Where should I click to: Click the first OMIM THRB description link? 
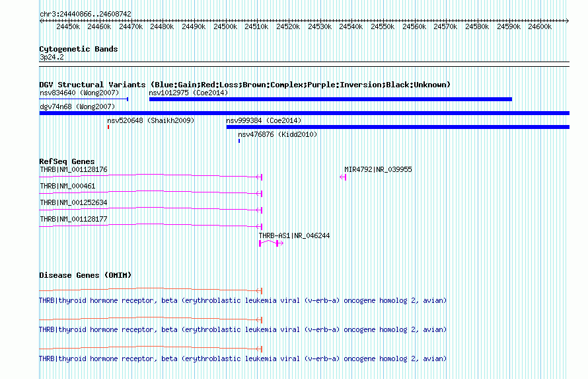pos(242,300)
